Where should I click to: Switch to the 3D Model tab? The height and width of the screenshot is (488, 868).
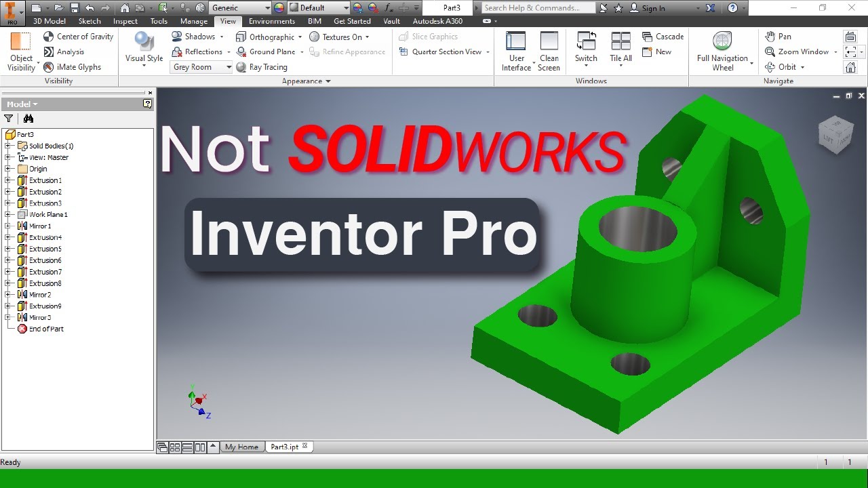50,21
